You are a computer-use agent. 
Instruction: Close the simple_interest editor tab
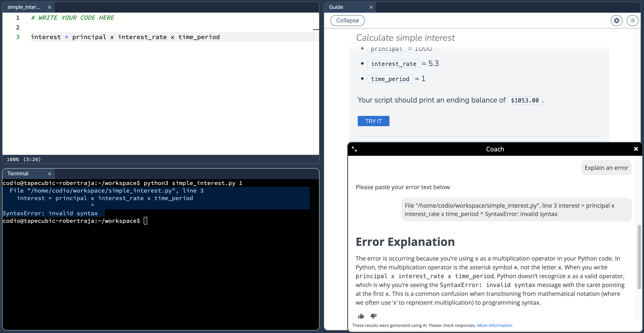point(50,7)
